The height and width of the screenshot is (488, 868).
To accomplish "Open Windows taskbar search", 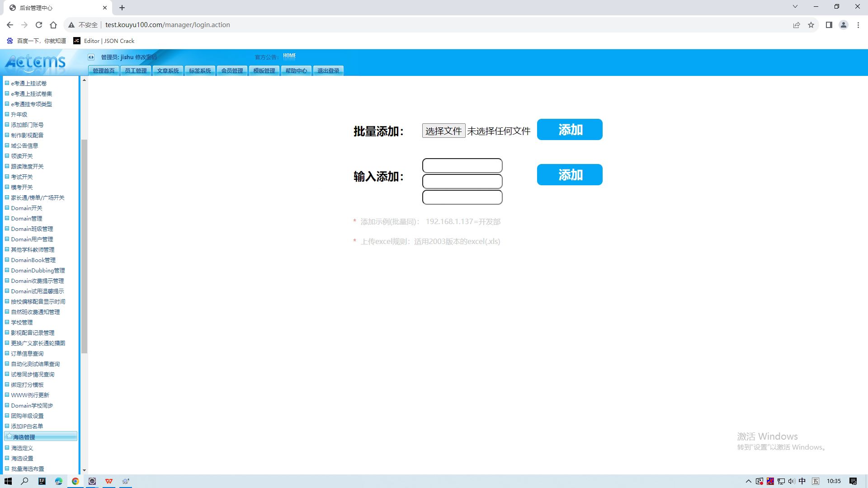I will pos(25,481).
